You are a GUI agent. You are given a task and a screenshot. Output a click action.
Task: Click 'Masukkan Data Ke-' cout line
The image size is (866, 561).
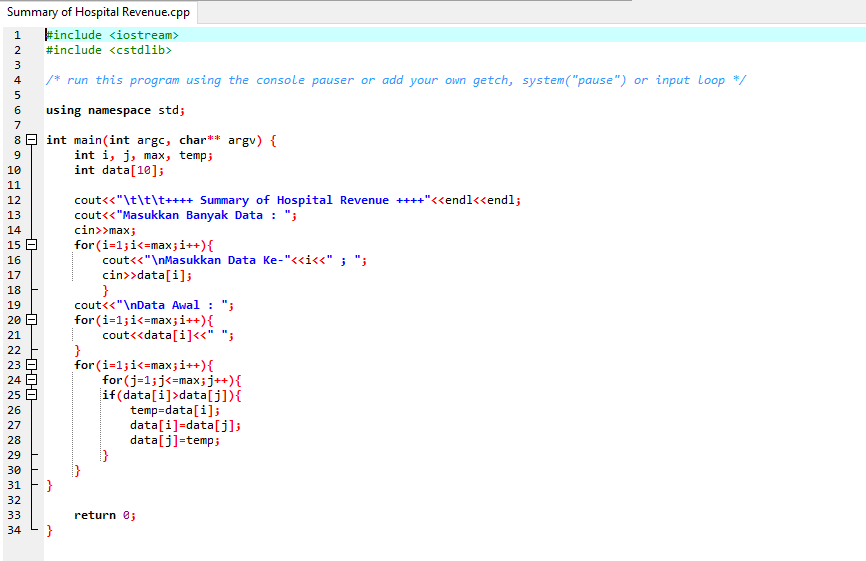[234, 260]
